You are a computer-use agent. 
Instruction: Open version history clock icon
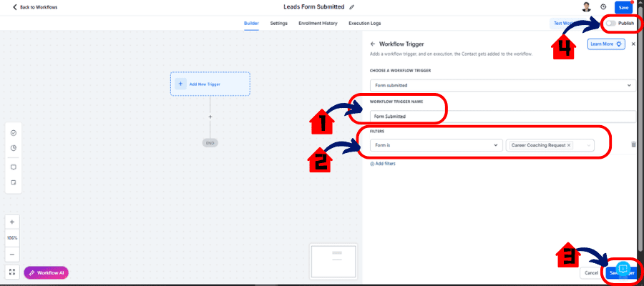point(603,7)
